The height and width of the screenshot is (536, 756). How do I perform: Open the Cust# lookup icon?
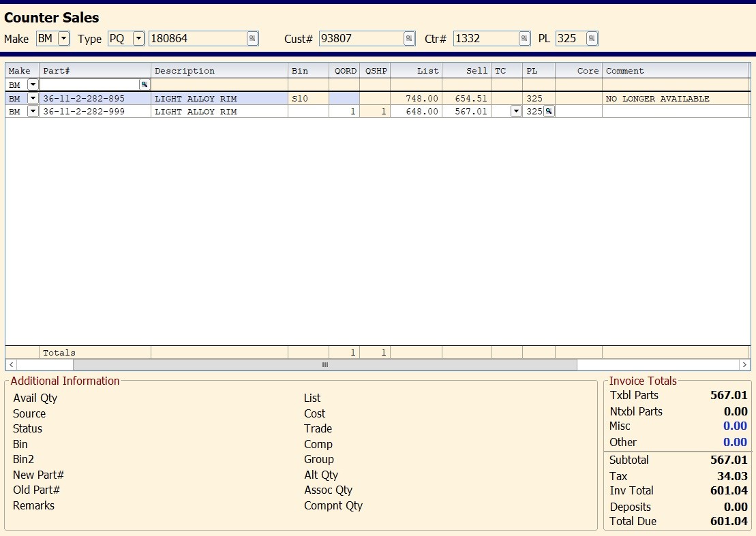[x=409, y=39]
